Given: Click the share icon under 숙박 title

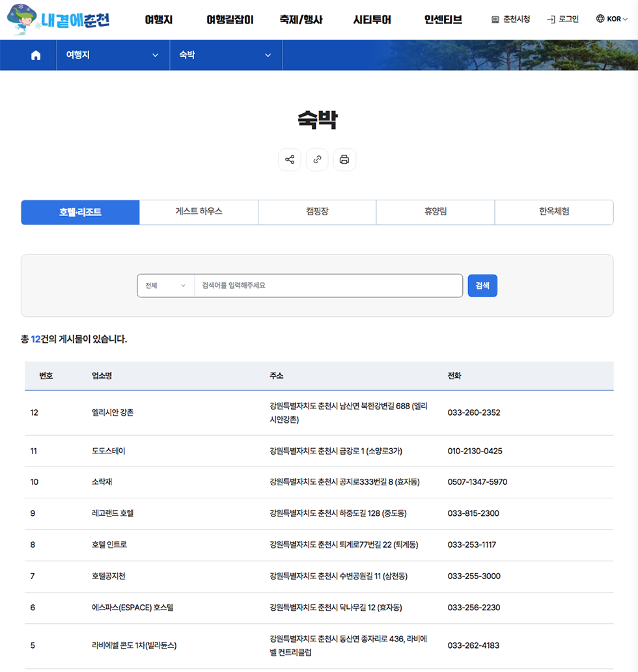Looking at the screenshot, I should coord(290,159).
